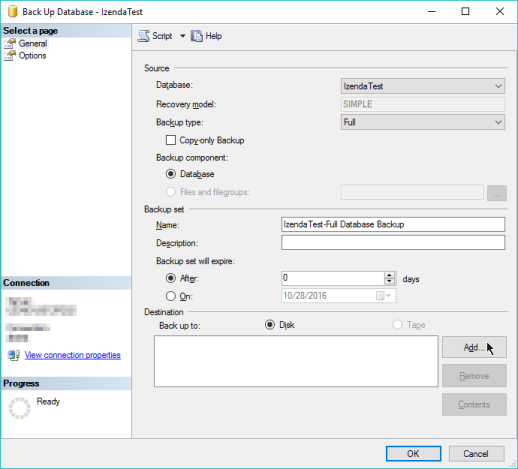The image size is (518, 469).
Task: Select the expire On radio button
Action: pyautogui.click(x=171, y=296)
